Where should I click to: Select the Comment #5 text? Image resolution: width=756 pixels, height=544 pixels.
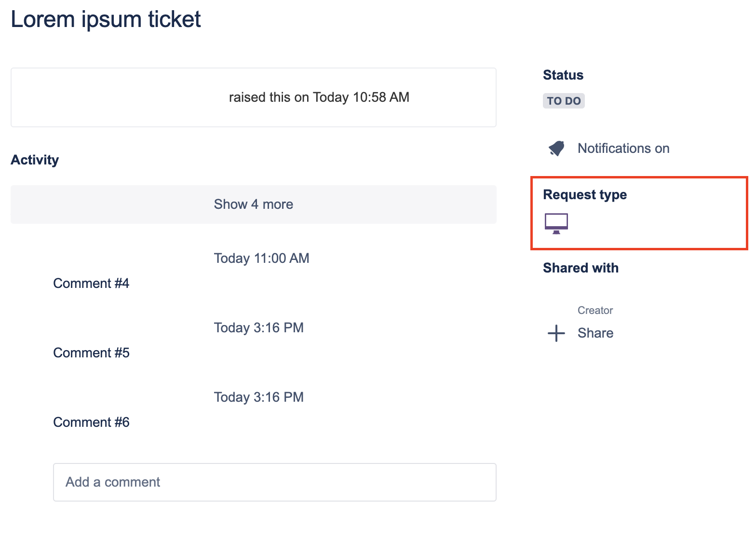(91, 353)
